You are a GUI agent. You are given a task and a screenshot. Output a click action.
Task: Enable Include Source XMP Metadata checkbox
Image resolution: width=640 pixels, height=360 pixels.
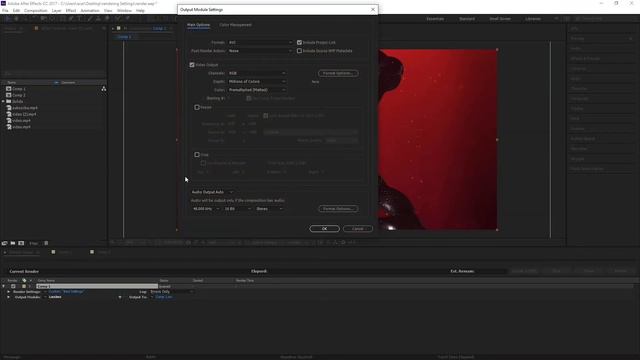299,51
